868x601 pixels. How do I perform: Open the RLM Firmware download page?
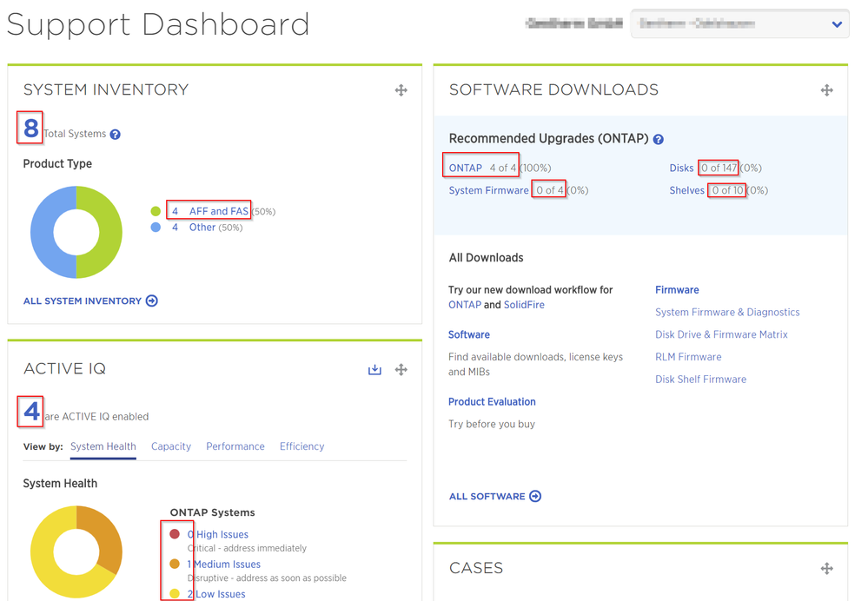click(688, 356)
